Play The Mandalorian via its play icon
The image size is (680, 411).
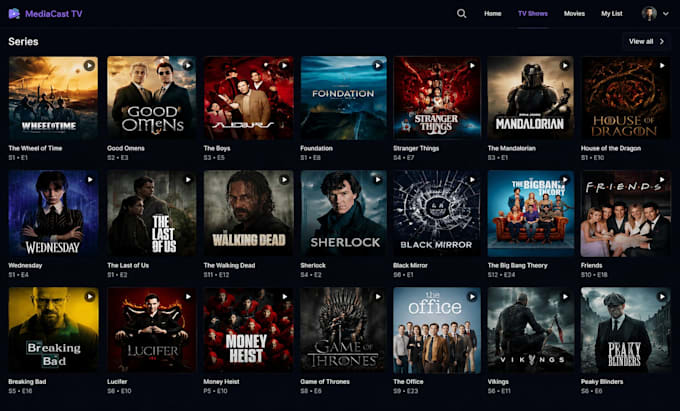(565, 65)
